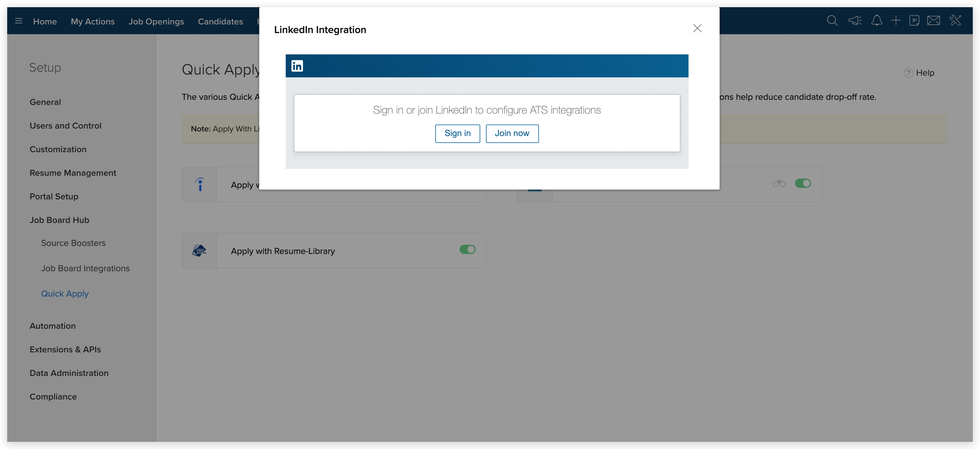
Task: Click the binoculars preview icon
Action: click(x=779, y=184)
